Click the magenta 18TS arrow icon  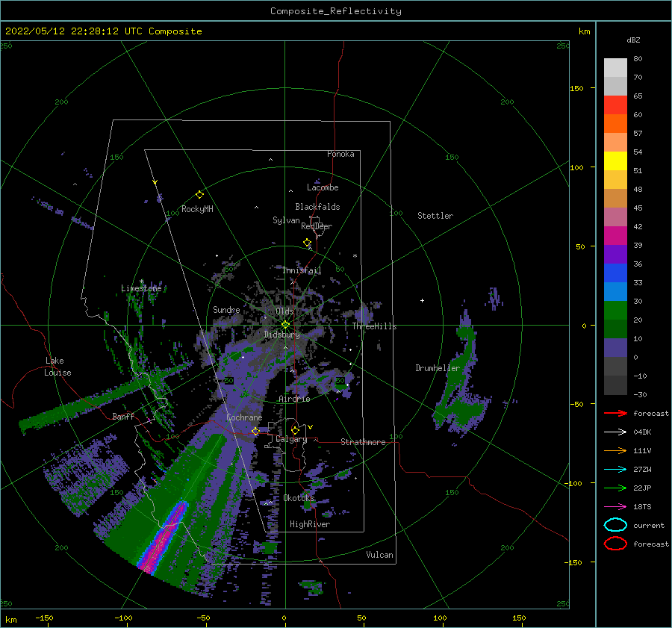tap(615, 506)
